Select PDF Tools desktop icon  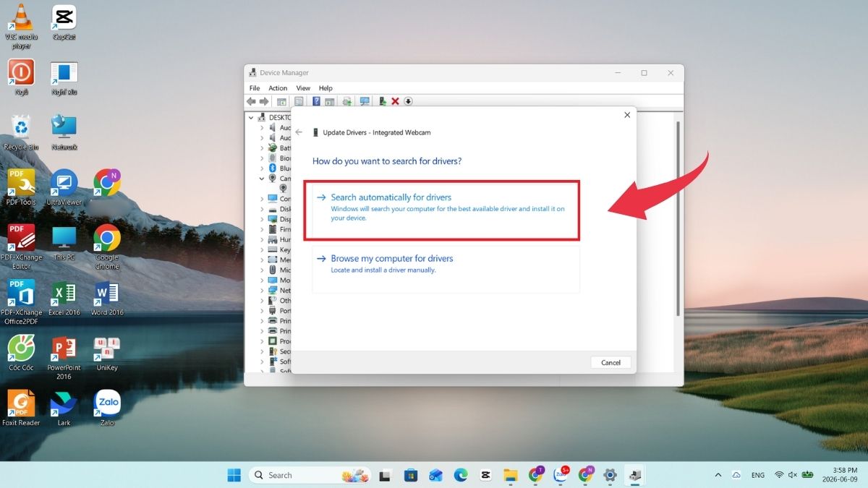pyautogui.click(x=22, y=188)
